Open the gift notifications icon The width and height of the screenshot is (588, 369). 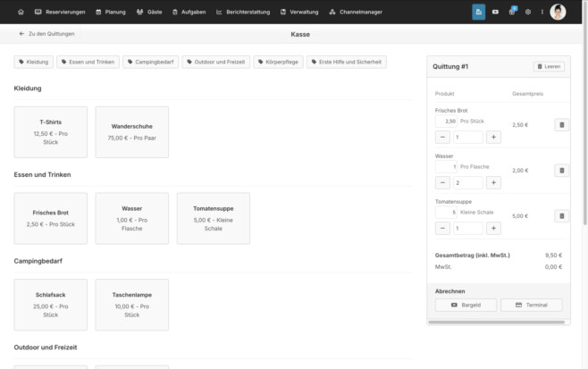tap(512, 12)
